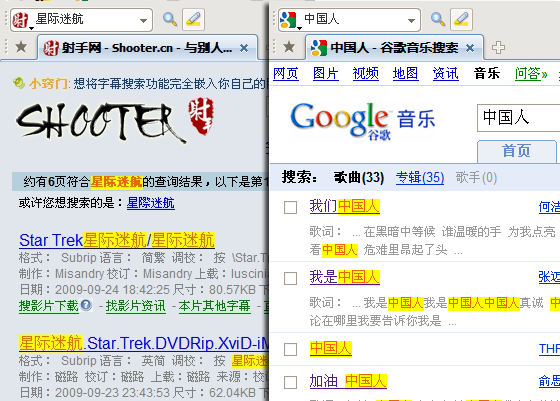Select the 中国人 - 谷歌音乐搜索 tab
This screenshot has width=560, height=401.
pos(394,47)
